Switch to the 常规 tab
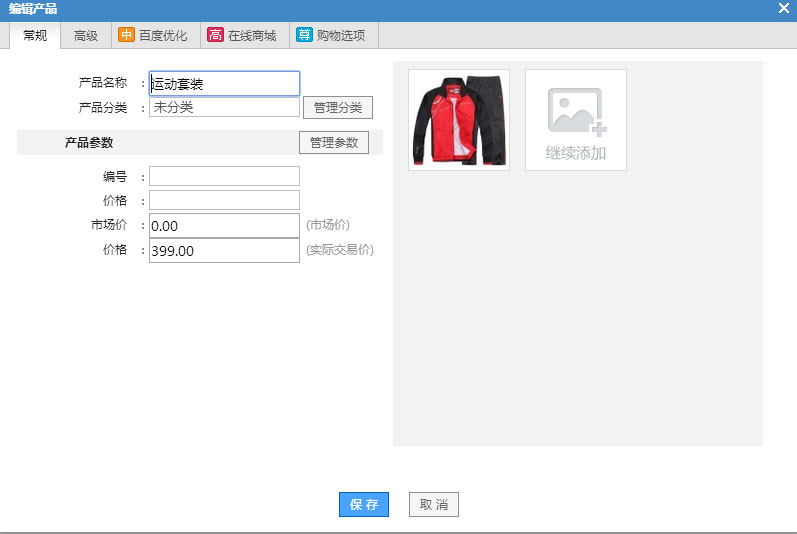 click(35, 36)
